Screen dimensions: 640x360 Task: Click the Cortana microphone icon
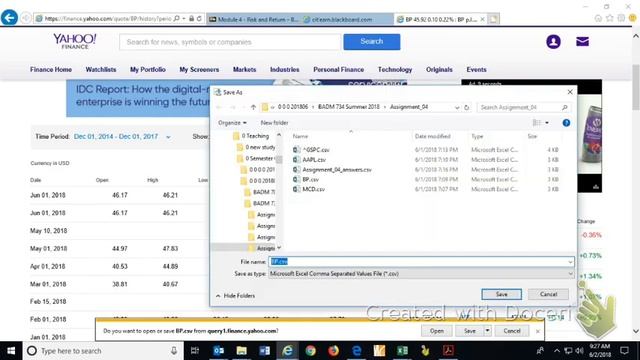coord(174,351)
